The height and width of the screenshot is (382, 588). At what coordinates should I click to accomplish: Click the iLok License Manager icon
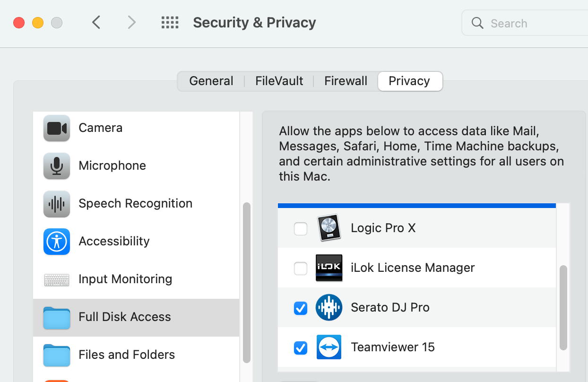tap(329, 268)
